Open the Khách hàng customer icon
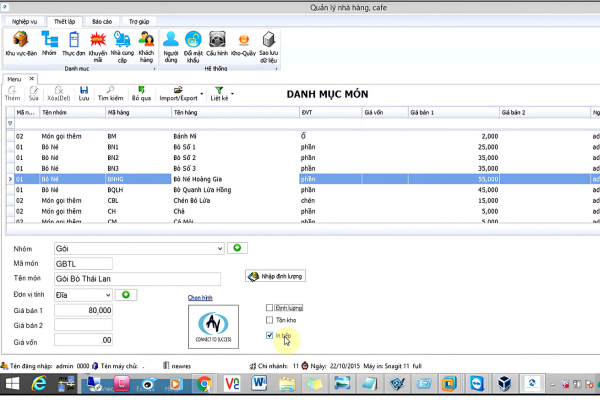 pyautogui.click(x=146, y=47)
